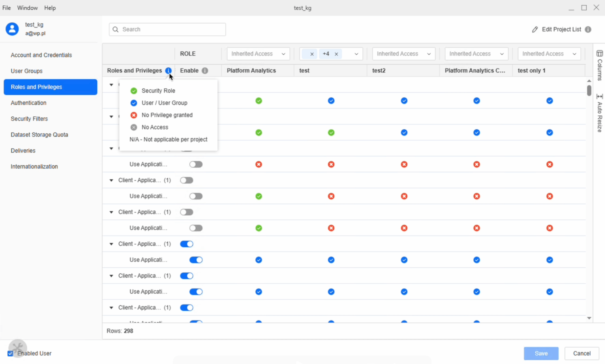Click the Cancel button
Viewport: 605px width, 364px height.
582,353
